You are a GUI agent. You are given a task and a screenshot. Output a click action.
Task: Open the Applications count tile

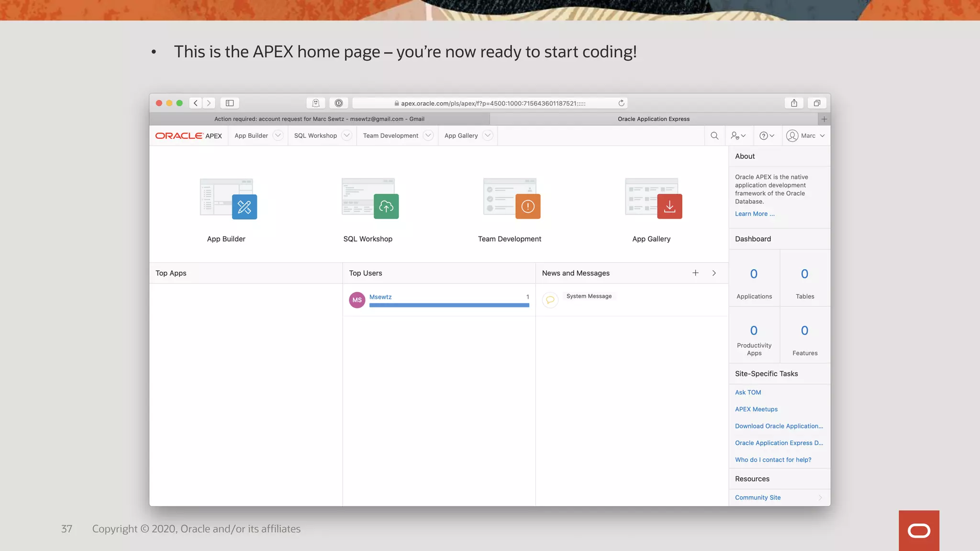click(x=754, y=278)
